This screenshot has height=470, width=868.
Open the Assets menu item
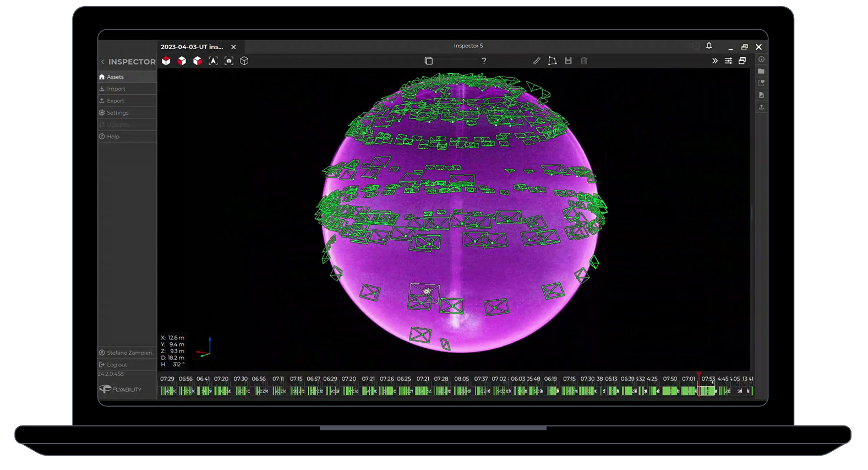115,77
